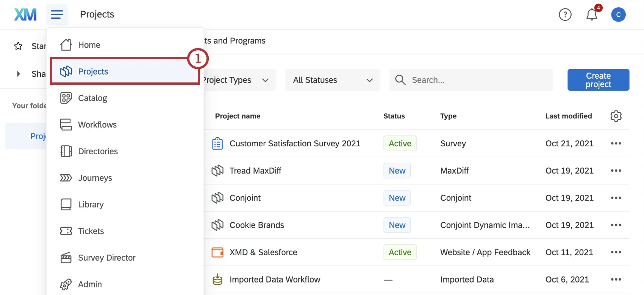
Task: Sort by the Last modified column header
Action: pyautogui.click(x=568, y=116)
